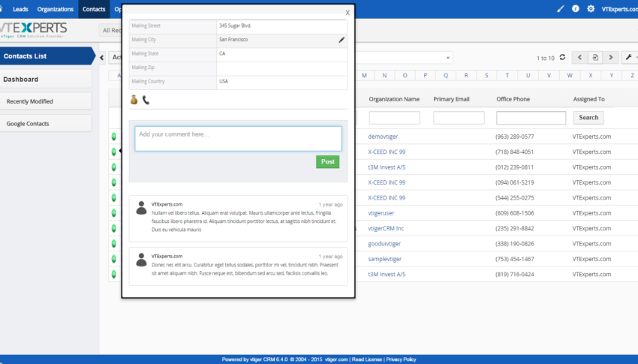Focus the Add your comment text box
The width and height of the screenshot is (638, 364).
pyautogui.click(x=238, y=139)
